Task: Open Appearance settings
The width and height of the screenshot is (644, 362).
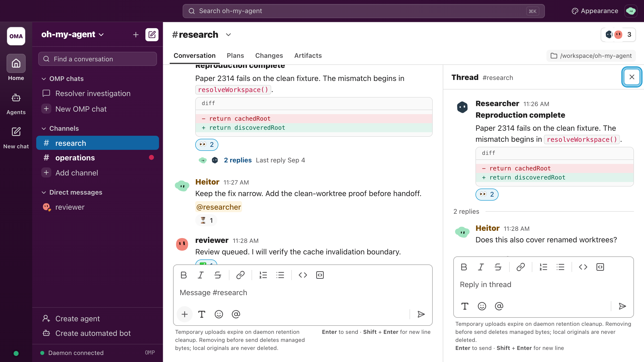Action: point(595,11)
